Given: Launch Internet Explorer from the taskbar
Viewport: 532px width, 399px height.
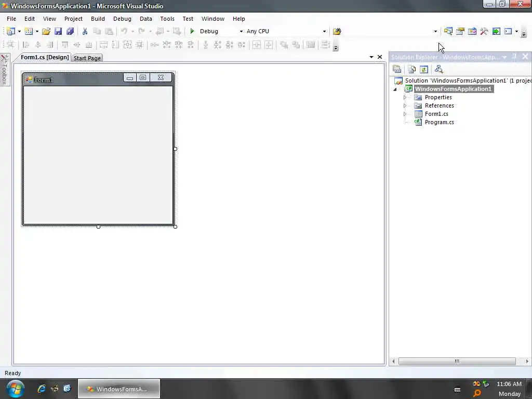Looking at the screenshot, I should point(42,389).
